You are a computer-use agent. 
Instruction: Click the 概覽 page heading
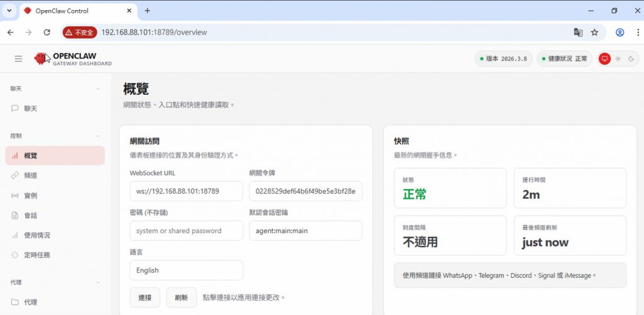[136, 89]
